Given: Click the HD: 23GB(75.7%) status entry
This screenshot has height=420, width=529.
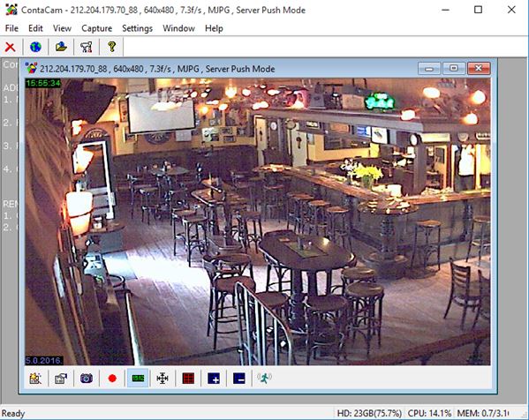Looking at the screenshot, I should 369,413.
